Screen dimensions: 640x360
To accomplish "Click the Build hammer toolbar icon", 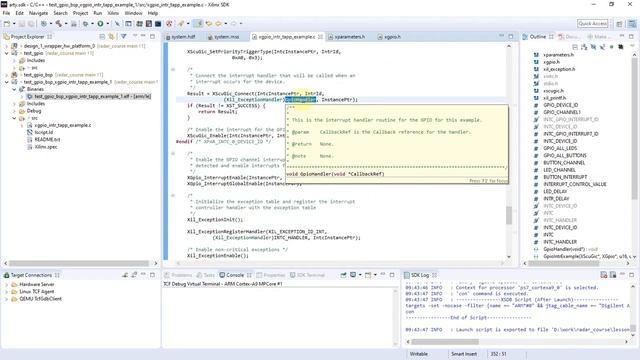I will click(x=59, y=24).
